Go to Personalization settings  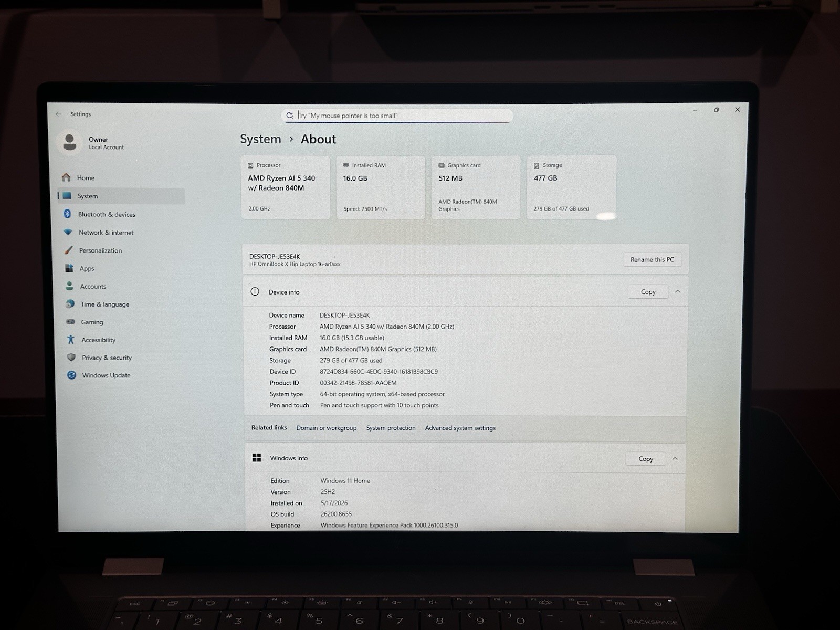[x=122, y=250]
